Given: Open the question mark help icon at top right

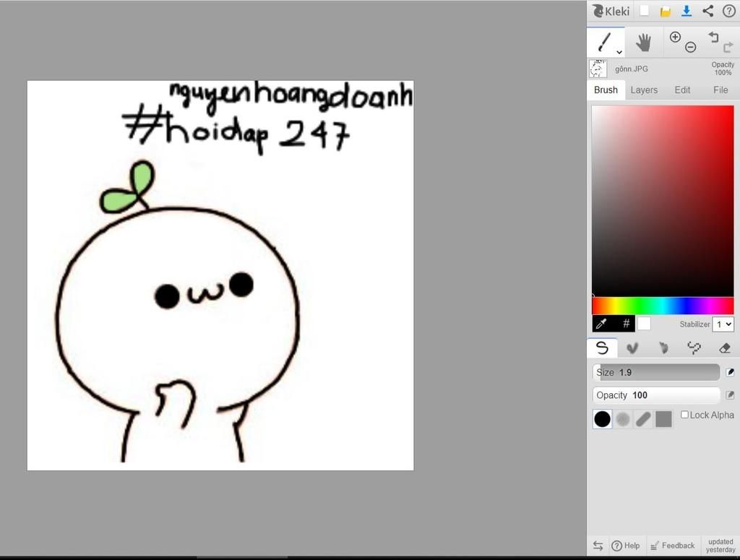Looking at the screenshot, I should coord(728,11).
